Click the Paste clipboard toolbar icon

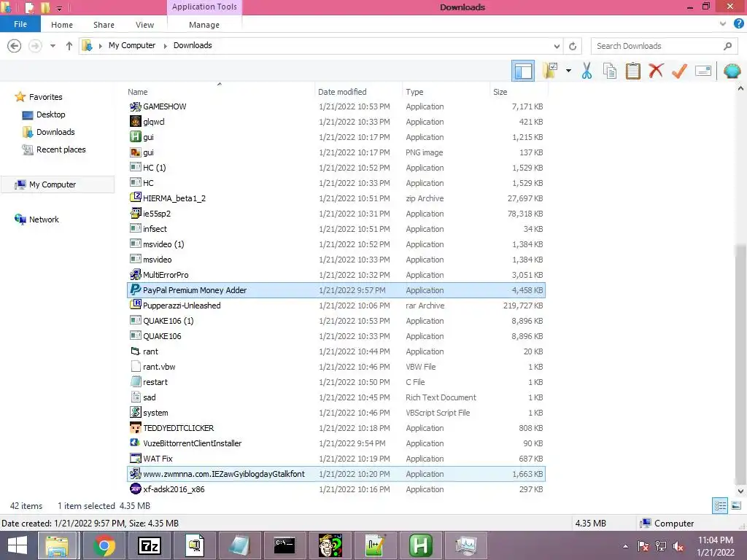[x=632, y=71]
